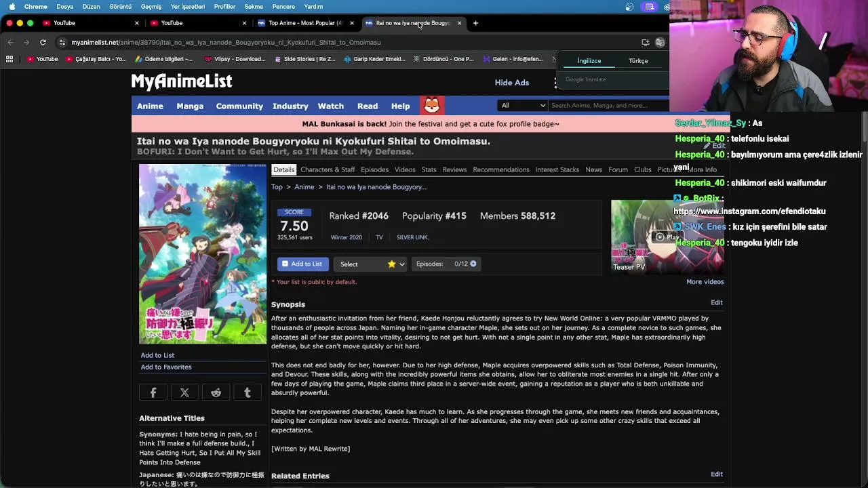Screen dimensions: 868x488
Task: Open the Dosya menu
Action: click(x=64, y=7)
